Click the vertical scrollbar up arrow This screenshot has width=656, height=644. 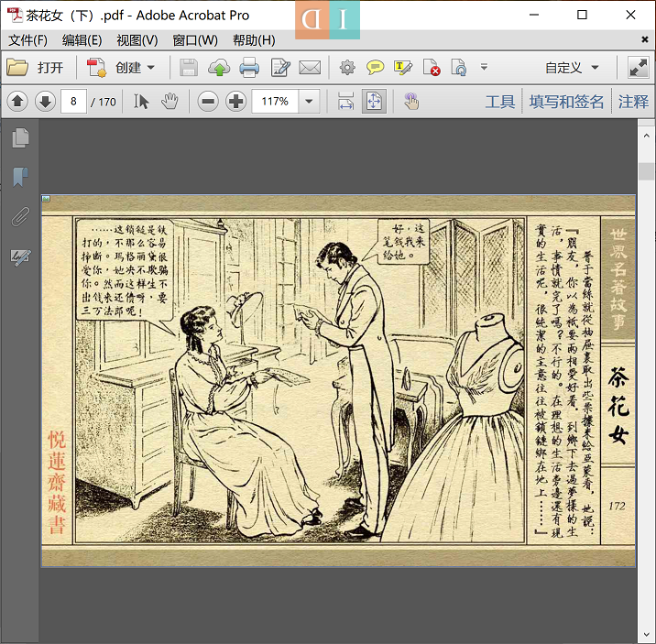(x=646, y=136)
